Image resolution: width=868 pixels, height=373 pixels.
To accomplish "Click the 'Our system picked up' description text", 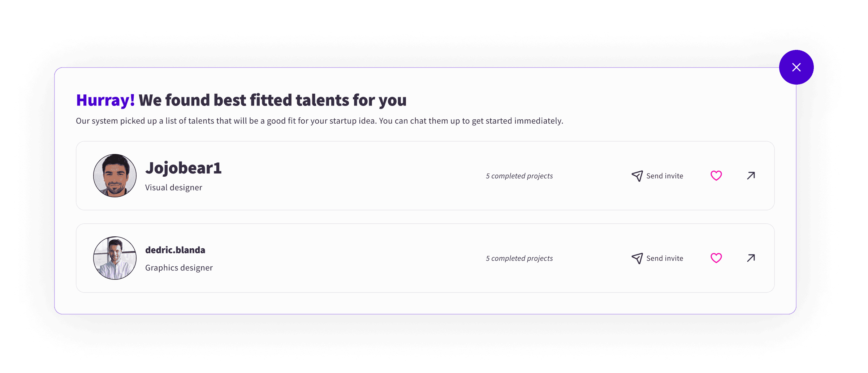I will (x=319, y=121).
